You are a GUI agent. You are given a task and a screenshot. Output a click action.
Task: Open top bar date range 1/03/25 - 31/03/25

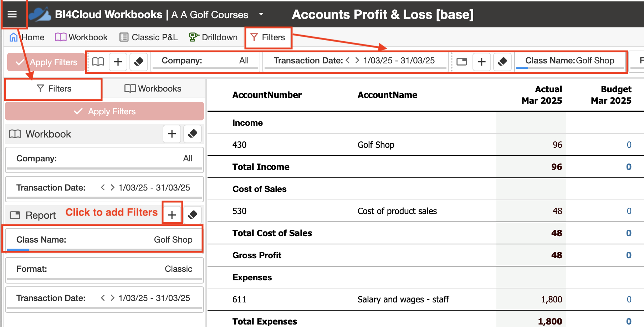[399, 61]
